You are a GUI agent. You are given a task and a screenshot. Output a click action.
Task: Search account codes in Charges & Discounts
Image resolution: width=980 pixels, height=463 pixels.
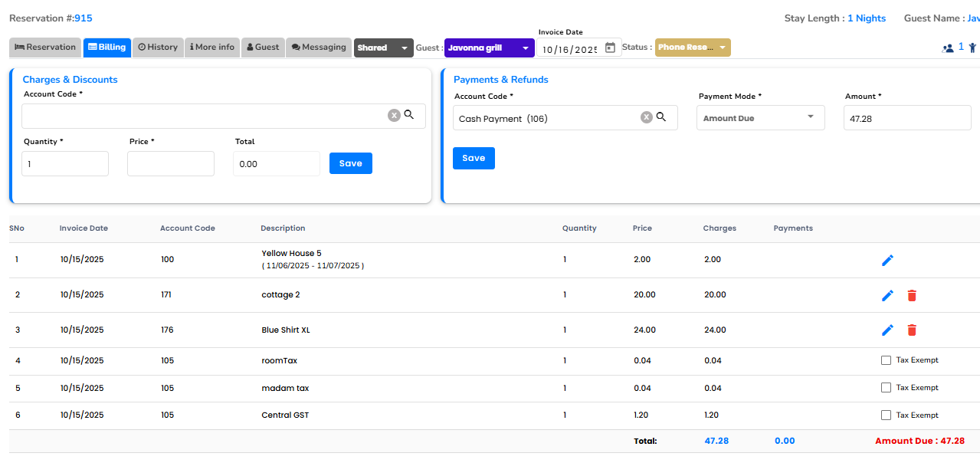tap(409, 114)
